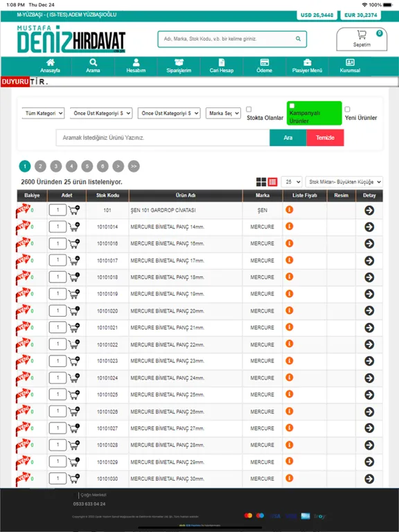Add stock code 10101024 item to cart

[x=74, y=378]
